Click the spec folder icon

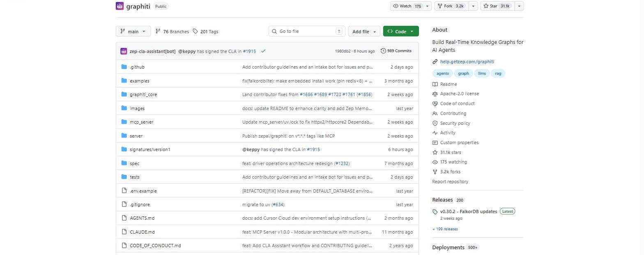tap(124, 163)
